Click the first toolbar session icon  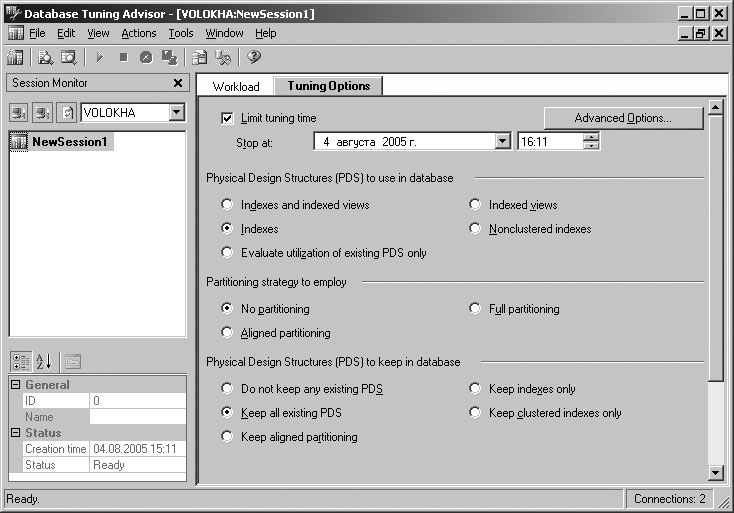coord(15,57)
